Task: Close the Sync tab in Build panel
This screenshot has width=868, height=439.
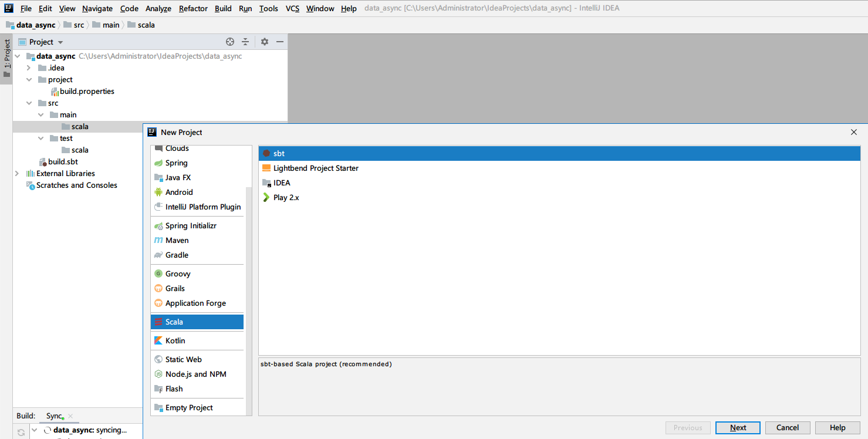Action: point(70,416)
